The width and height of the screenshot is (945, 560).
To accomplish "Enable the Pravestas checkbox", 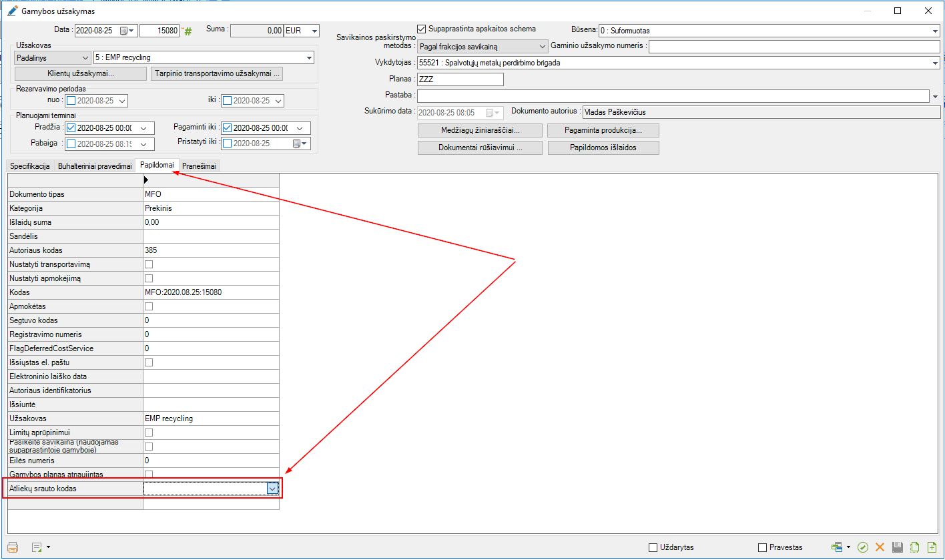I will [763, 547].
